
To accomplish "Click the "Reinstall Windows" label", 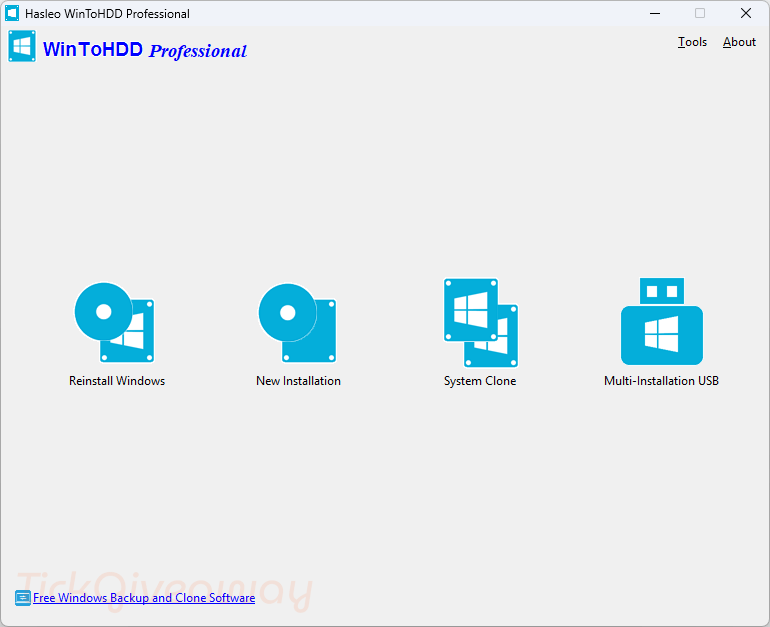I will point(117,381).
